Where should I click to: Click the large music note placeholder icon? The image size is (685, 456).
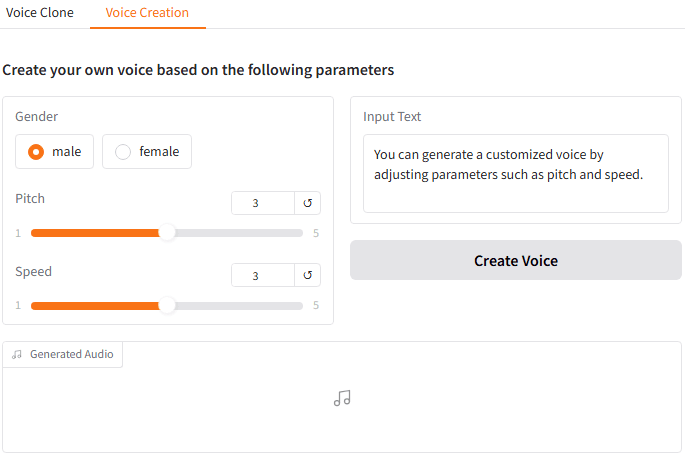click(342, 398)
